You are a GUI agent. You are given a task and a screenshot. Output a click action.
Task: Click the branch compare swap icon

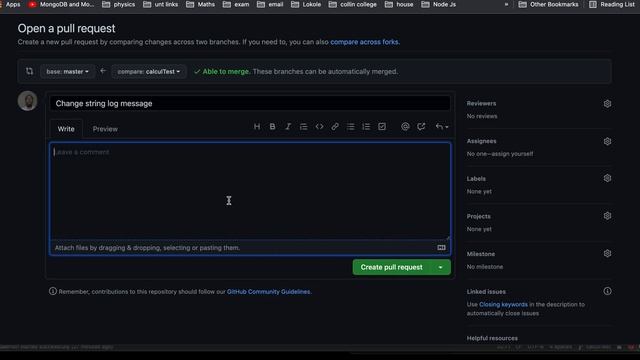tap(29, 71)
